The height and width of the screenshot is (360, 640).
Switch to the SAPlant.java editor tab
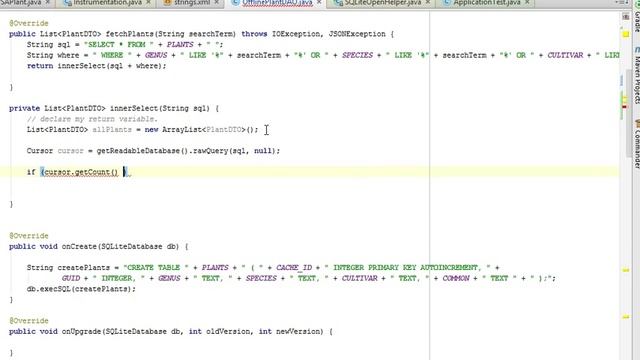(20, 3)
